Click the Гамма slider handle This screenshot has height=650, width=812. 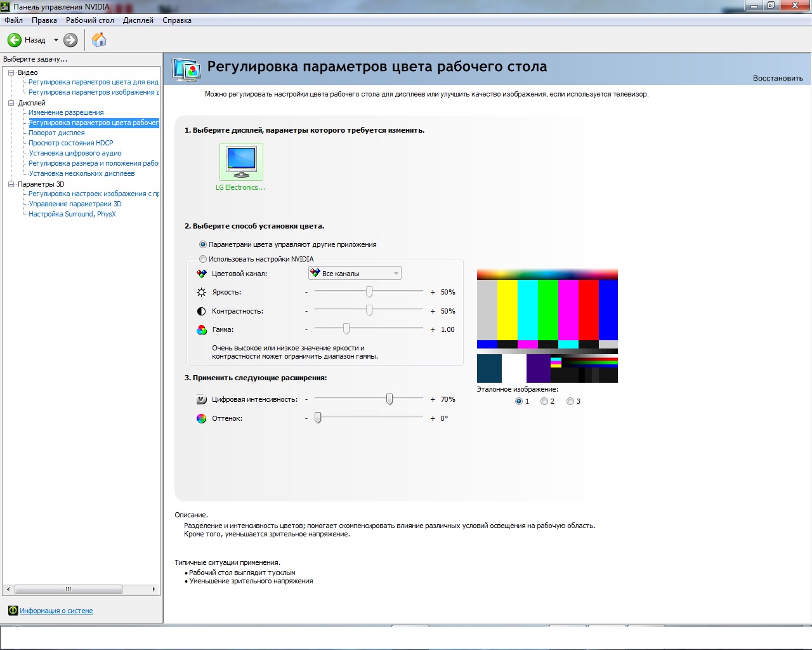tap(346, 329)
